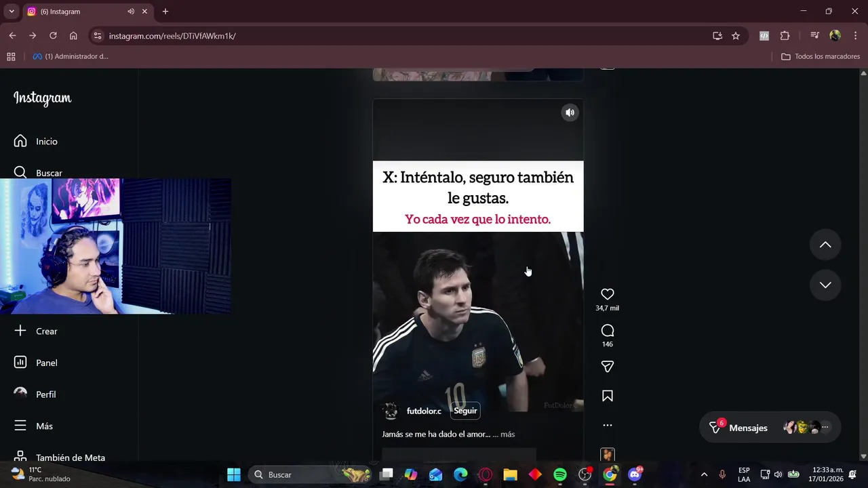
Task: Open volume control in system tray
Action: point(778,474)
